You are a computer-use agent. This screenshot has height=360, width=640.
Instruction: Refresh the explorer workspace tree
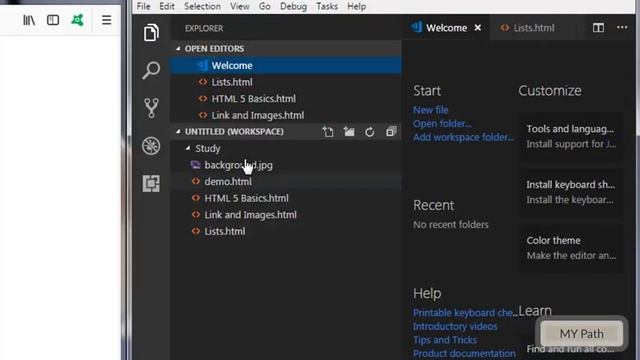pyautogui.click(x=370, y=132)
